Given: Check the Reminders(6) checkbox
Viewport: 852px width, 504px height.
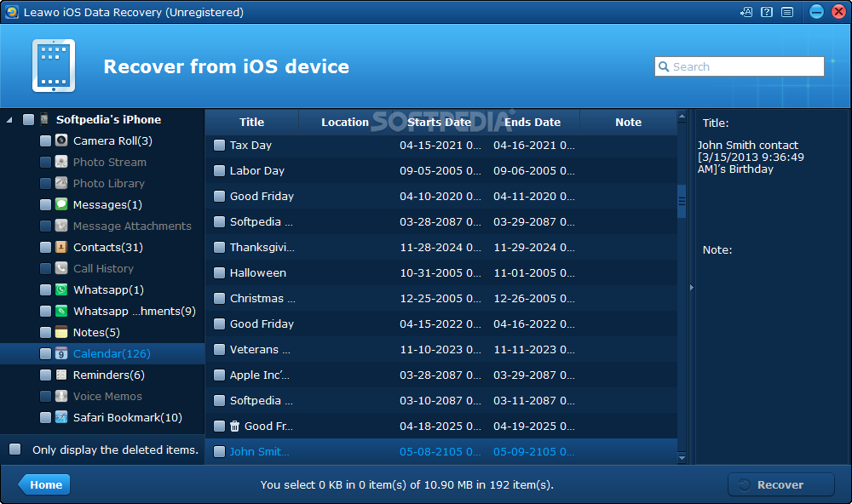Looking at the screenshot, I should 46,375.
